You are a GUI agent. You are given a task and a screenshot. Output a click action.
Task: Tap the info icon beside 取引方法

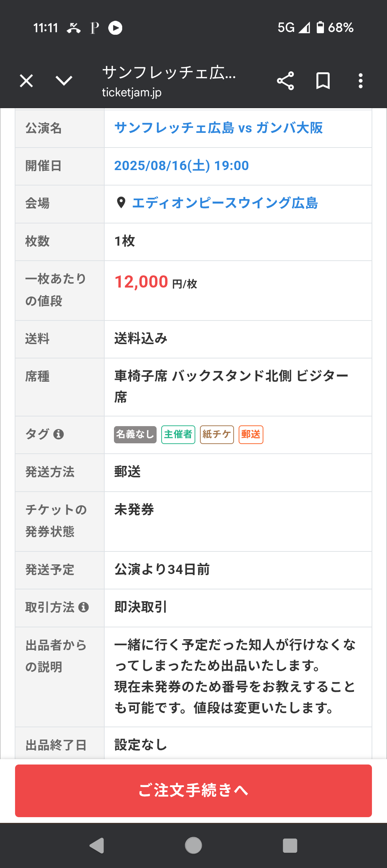tap(83, 607)
